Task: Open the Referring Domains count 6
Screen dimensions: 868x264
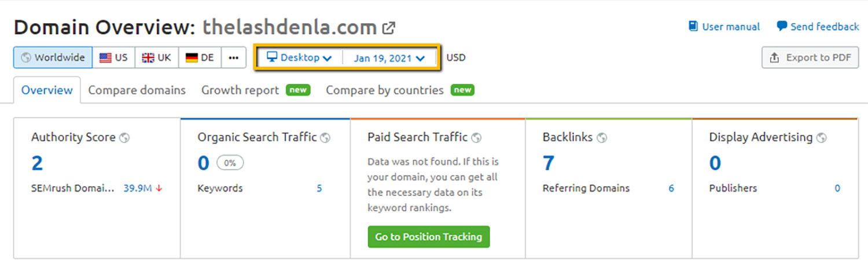Action: pos(671,188)
